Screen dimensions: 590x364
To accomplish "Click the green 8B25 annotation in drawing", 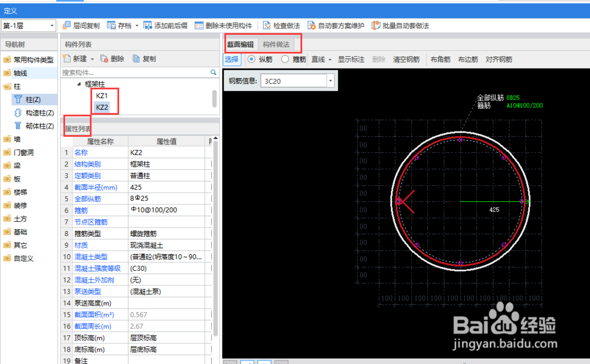I will pos(513,97).
